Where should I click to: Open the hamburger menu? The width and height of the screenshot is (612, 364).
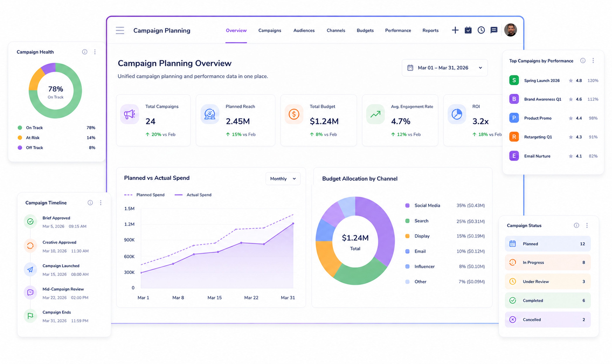120,30
